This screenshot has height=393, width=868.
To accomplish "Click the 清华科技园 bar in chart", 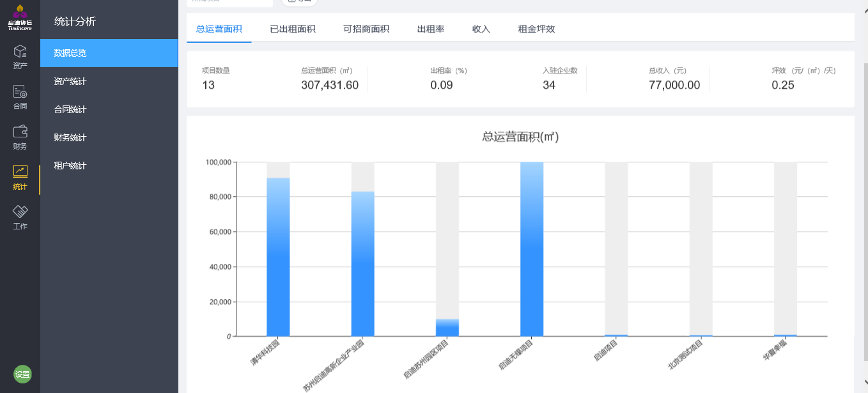I will click(x=278, y=257).
